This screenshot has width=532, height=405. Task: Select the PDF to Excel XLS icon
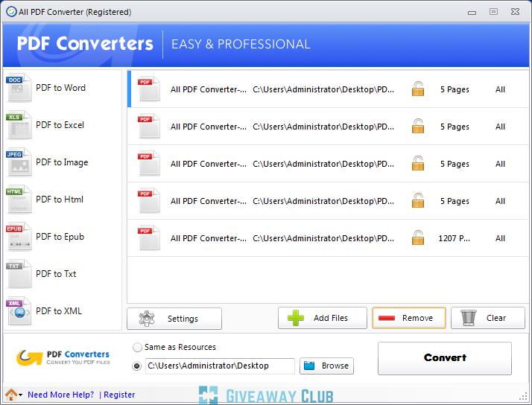coord(19,125)
